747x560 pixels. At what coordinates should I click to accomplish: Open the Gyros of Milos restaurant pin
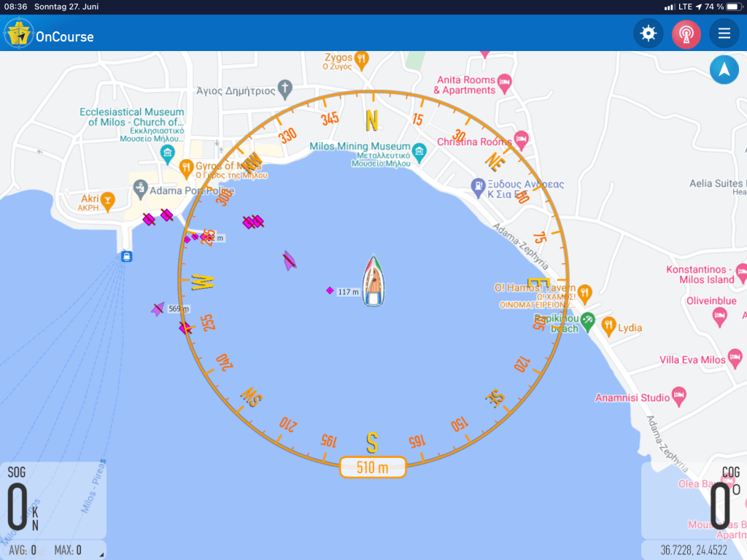pyautogui.click(x=186, y=167)
